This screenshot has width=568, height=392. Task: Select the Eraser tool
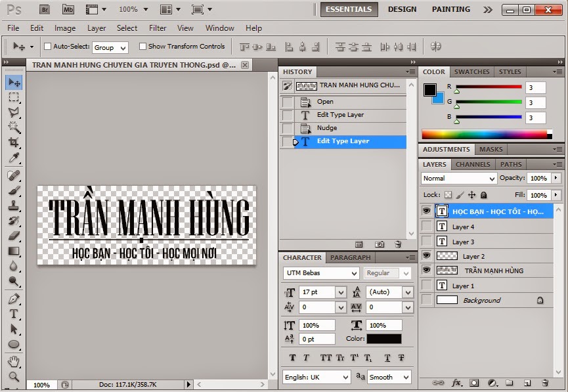[14, 236]
